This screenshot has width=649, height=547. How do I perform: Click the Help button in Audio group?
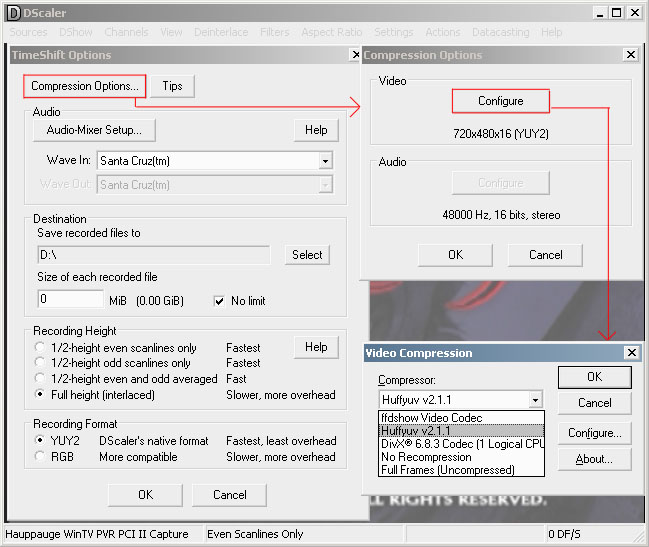316,130
